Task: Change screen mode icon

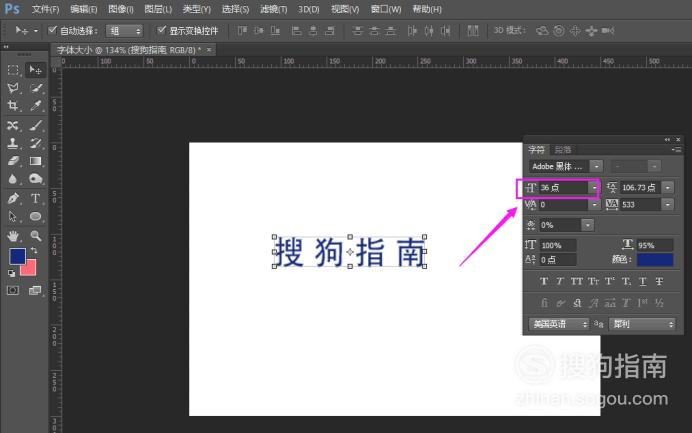Action: point(35,290)
